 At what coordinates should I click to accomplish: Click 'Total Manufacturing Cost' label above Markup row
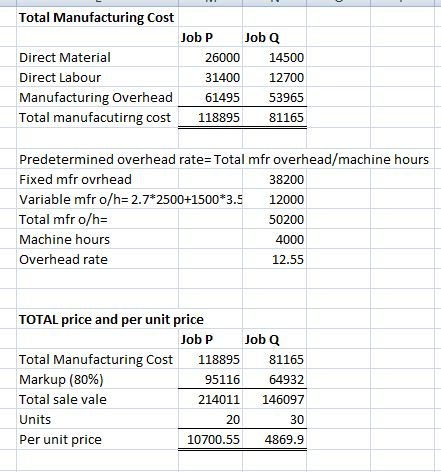(x=96, y=360)
